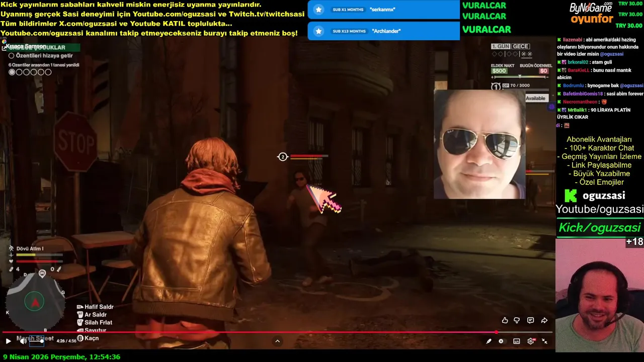The width and height of the screenshot is (644, 362).
Task: Click the dislike thumbs-down icon
Action: pyautogui.click(x=517, y=320)
